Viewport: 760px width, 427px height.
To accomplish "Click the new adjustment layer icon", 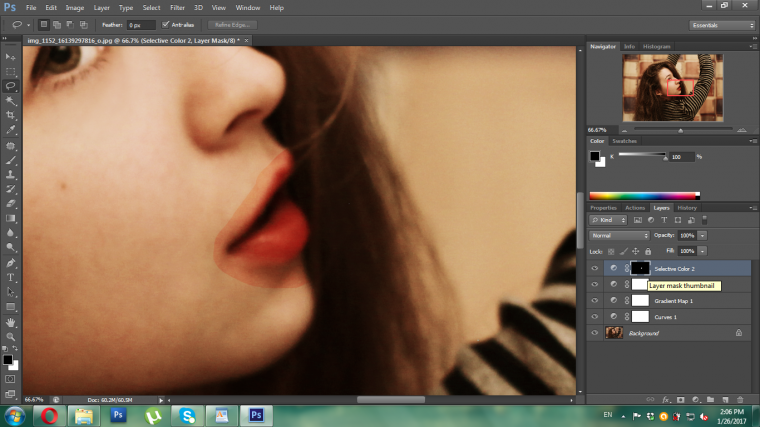I will 696,399.
